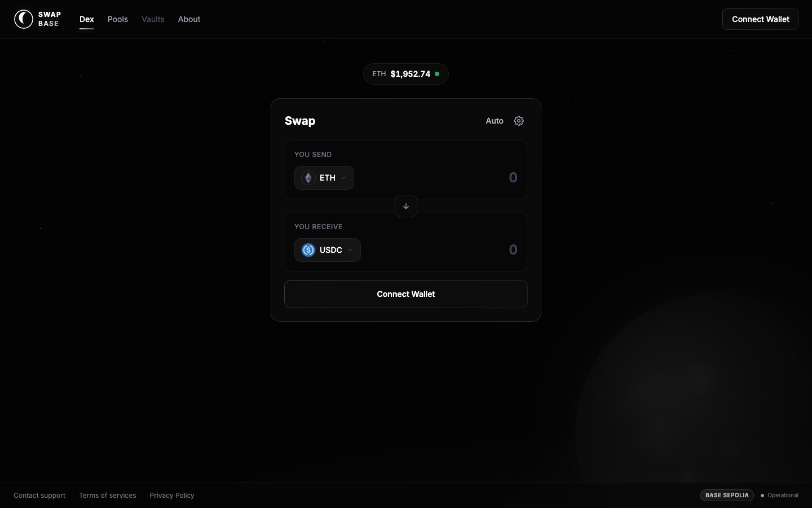Open the About page tab
The height and width of the screenshot is (508, 812).
[189, 19]
